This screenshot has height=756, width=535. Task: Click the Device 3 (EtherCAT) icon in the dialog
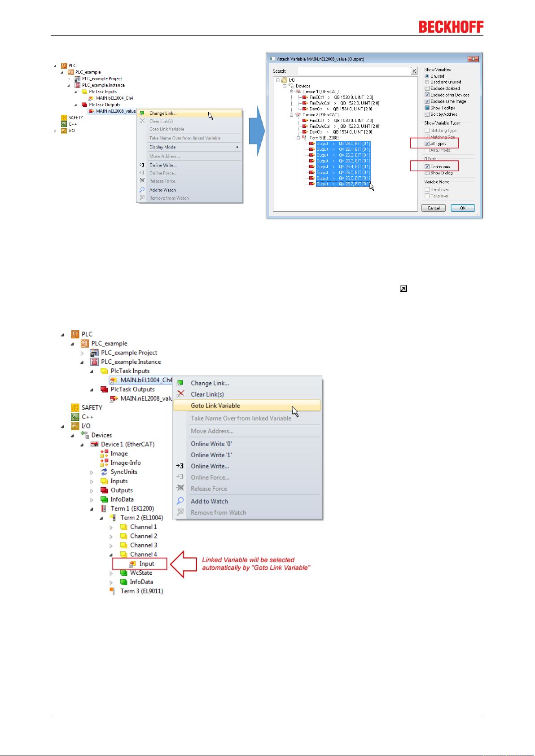tap(298, 115)
